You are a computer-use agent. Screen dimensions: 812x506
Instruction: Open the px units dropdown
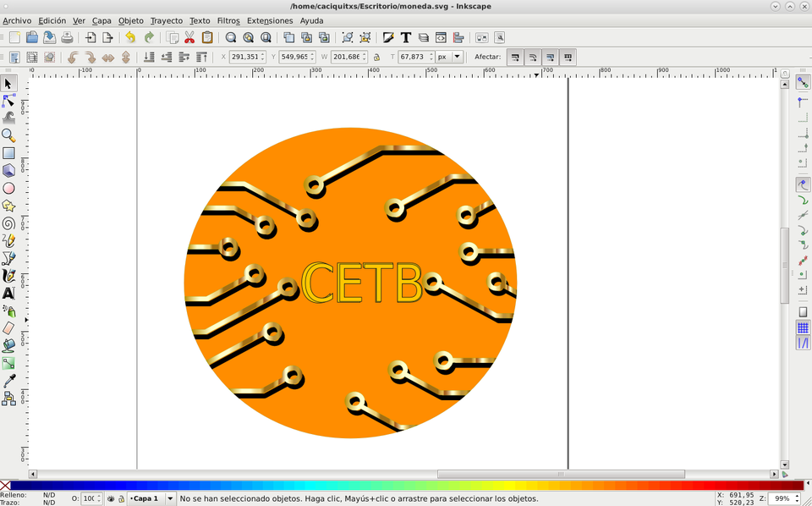pyautogui.click(x=449, y=57)
